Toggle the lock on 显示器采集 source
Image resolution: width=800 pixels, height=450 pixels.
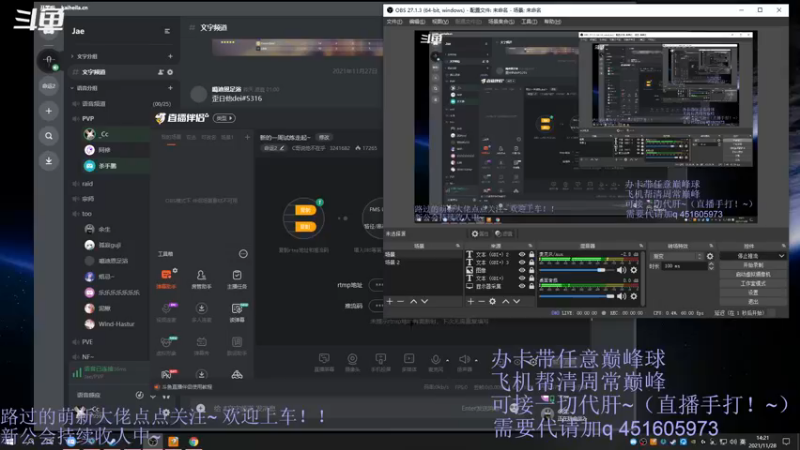[532, 286]
